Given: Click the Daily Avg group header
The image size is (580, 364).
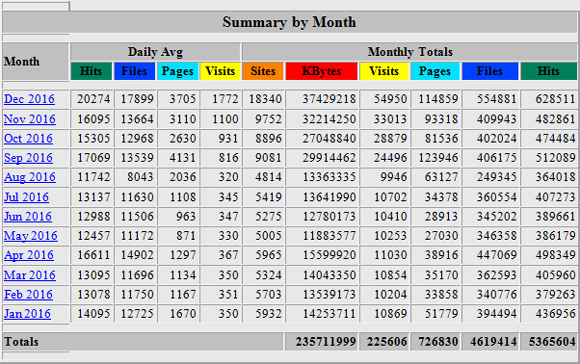Looking at the screenshot, I should 155,52.
